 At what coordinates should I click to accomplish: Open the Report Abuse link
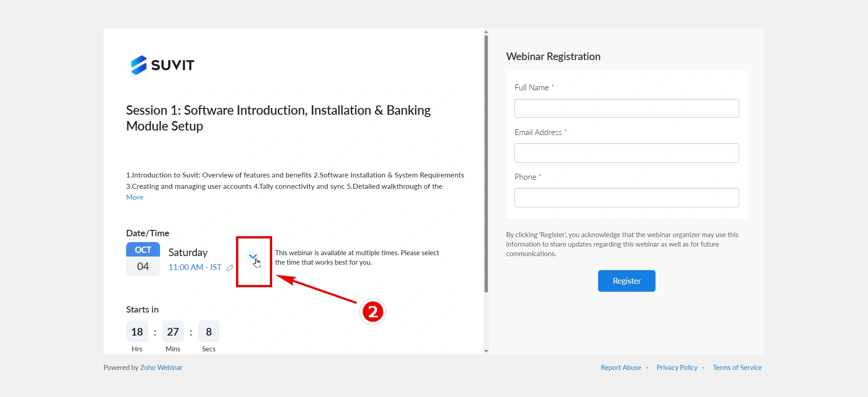click(x=621, y=368)
